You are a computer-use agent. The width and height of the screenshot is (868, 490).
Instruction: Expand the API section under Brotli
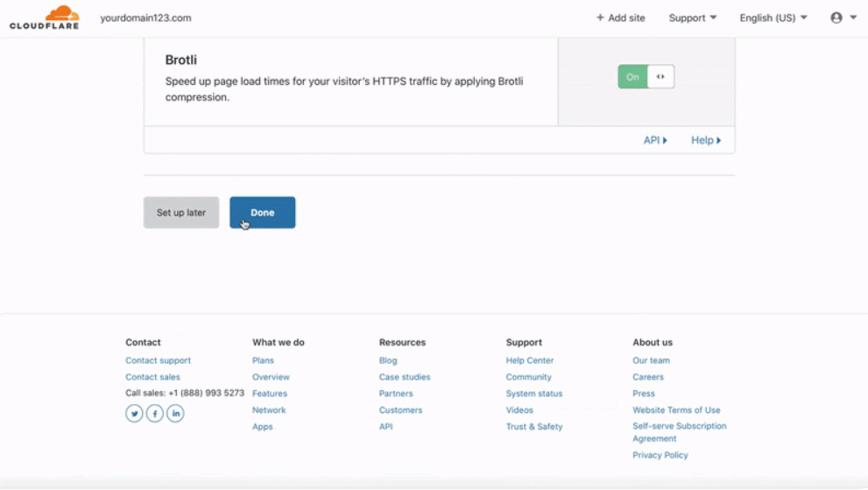pyautogui.click(x=654, y=140)
